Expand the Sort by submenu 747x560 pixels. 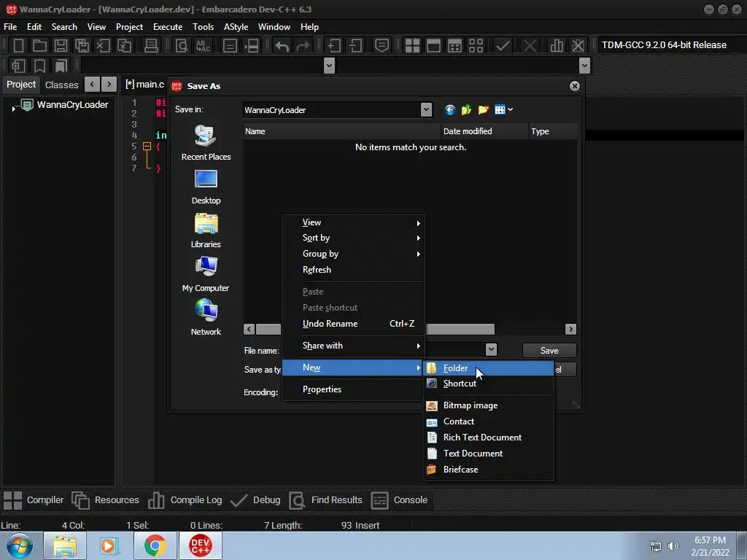coord(353,238)
